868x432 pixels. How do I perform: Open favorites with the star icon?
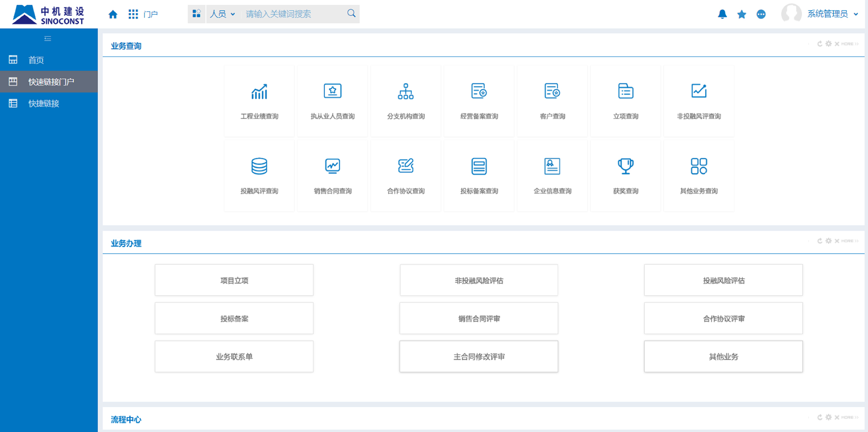click(x=742, y=14)
